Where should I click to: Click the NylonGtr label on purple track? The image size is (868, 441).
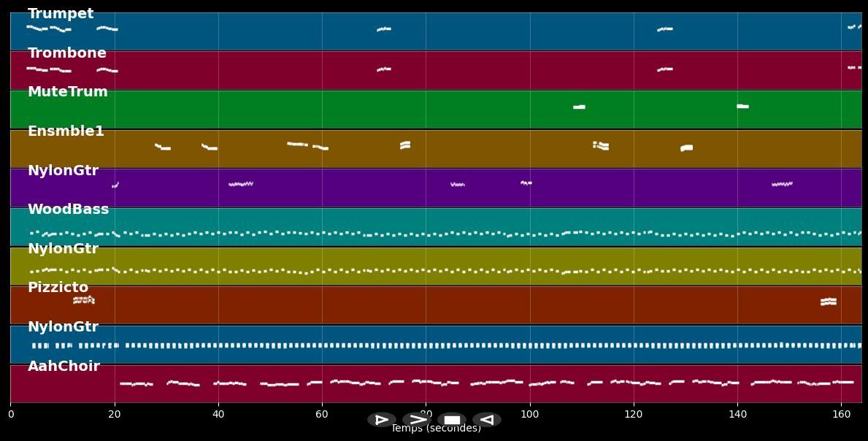[63, 171]
